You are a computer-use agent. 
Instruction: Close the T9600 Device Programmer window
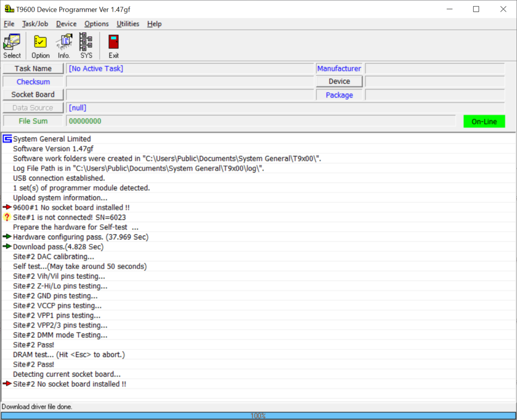click(x=503, y=9)
